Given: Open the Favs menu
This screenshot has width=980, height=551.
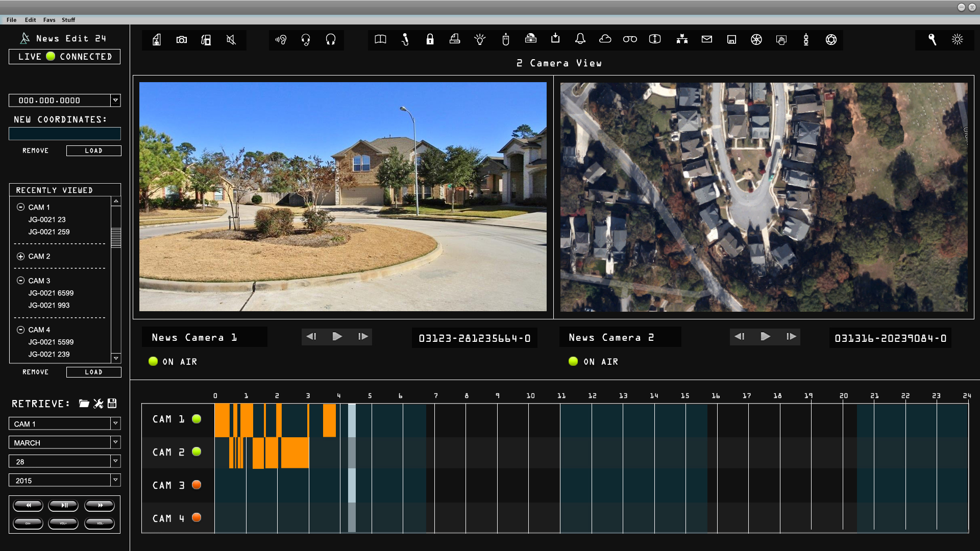Looking at the screenshot, I should pos(49,20).
